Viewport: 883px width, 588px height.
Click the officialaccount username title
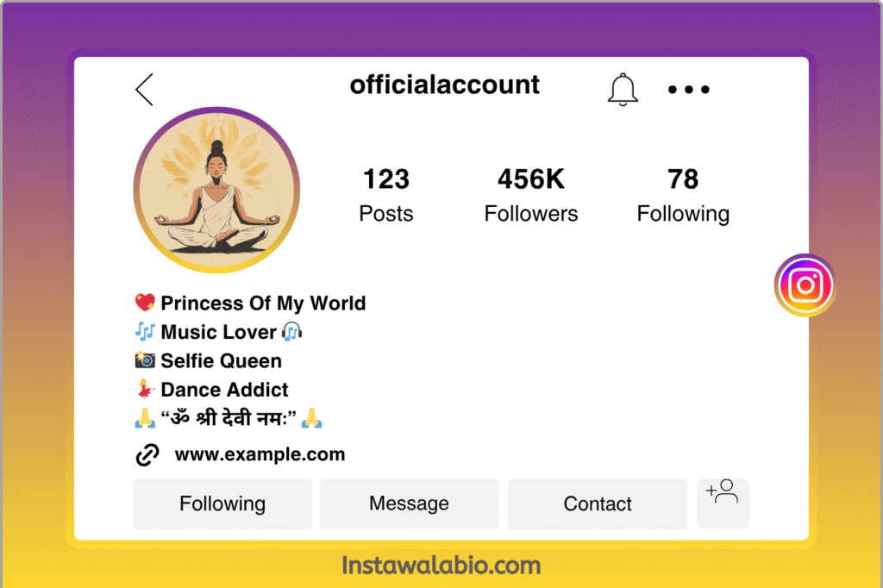[444, 84]
